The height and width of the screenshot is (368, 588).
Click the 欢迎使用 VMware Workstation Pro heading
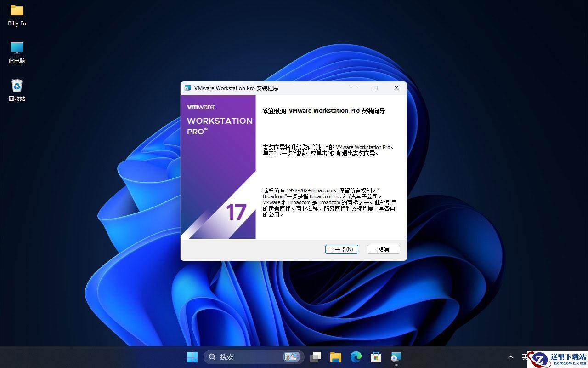pos(323,111)
